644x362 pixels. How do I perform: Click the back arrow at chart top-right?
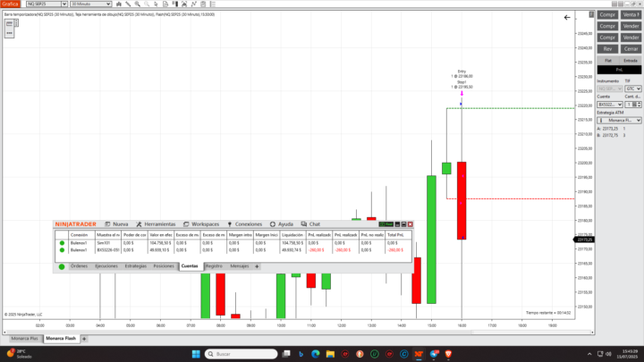[567, 18]
